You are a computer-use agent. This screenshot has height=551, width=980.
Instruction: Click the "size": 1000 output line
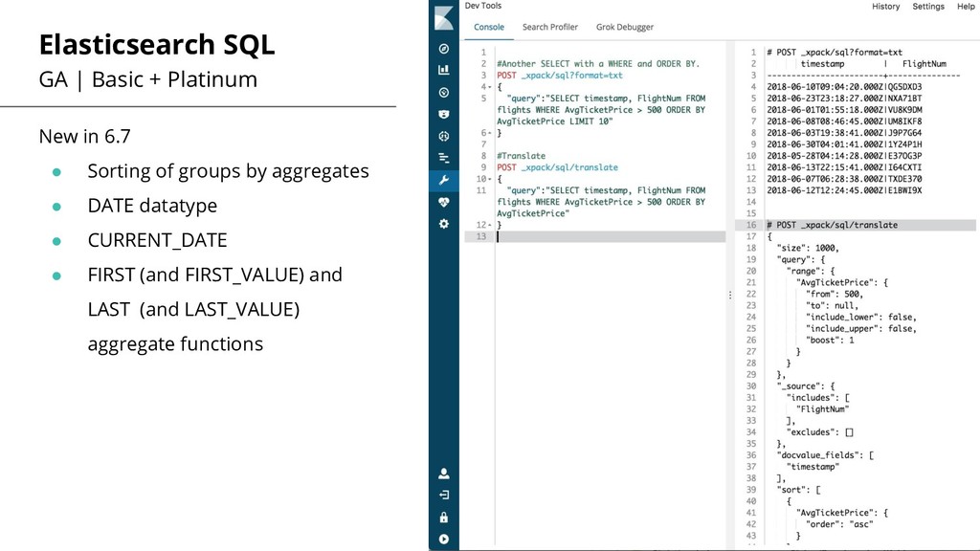click(x=808, y=248)
